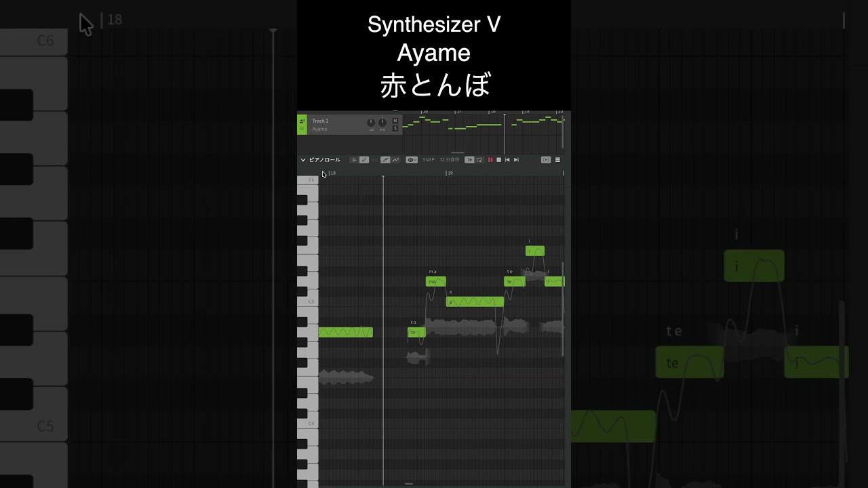Click the arrangement view horizontal scrollbar
The image size is (868, 488).
point(458,152)
